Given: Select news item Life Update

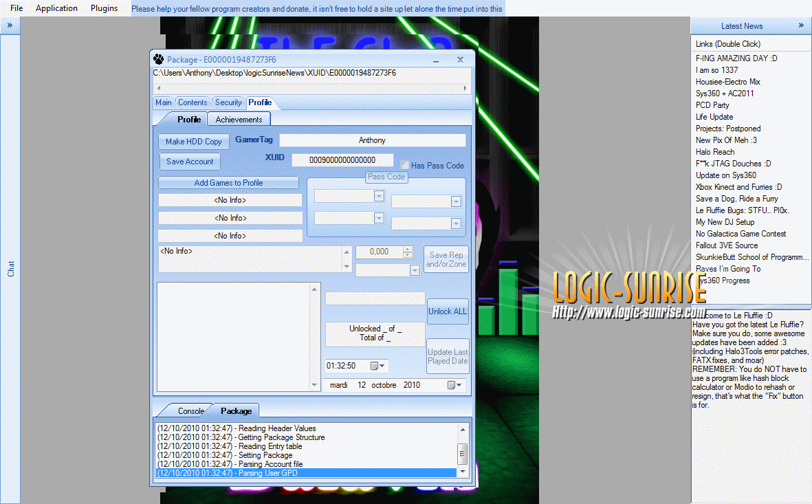Looking at the screenshot, I should pos(714,117).
